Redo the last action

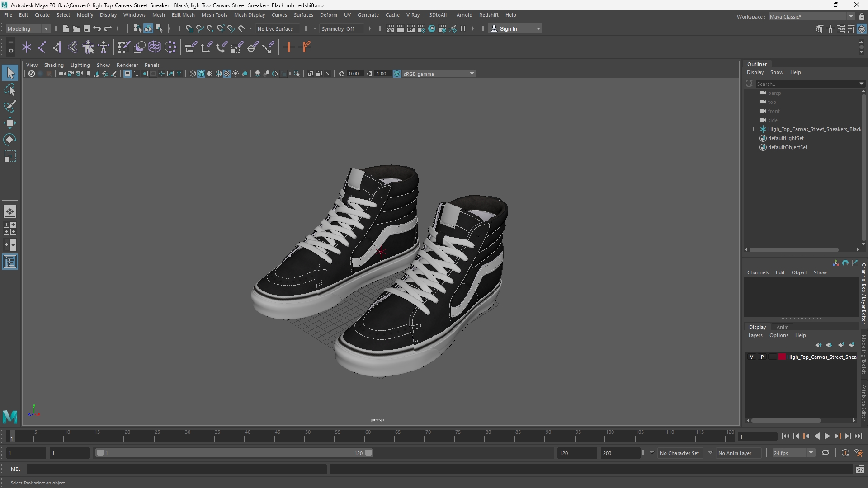[x=107, y=28]
